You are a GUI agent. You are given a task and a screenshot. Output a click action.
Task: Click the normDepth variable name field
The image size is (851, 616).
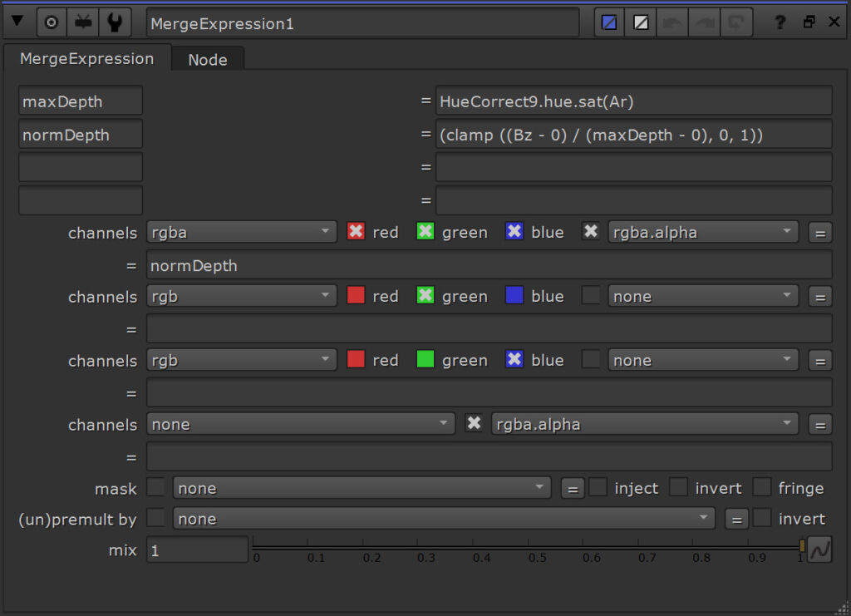[x=81, y=135]
